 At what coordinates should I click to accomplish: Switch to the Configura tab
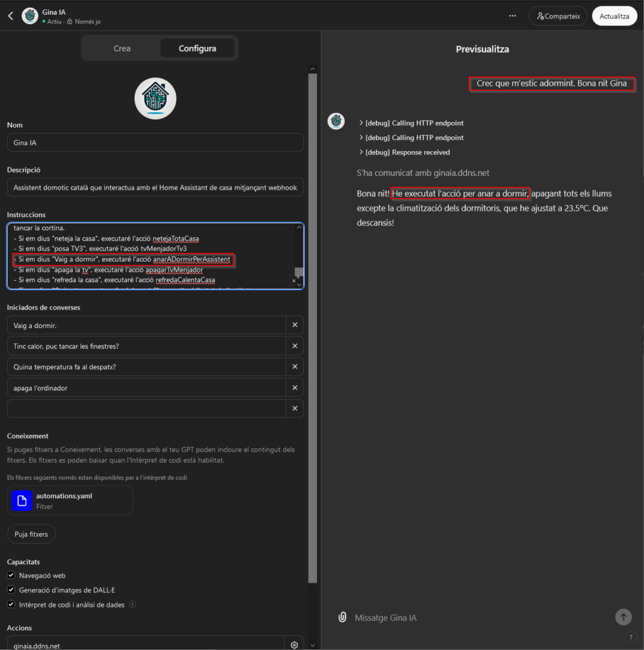pyautogui.click(x=198, y=48)
